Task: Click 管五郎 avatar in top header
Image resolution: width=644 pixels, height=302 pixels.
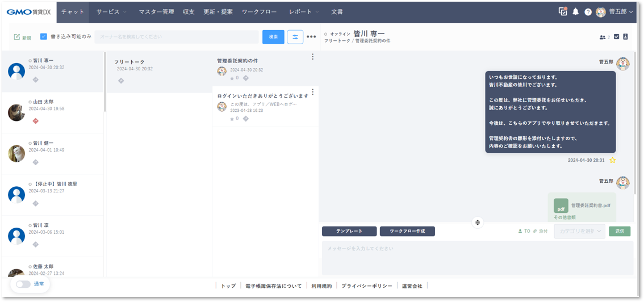Action: coord(600,12)
